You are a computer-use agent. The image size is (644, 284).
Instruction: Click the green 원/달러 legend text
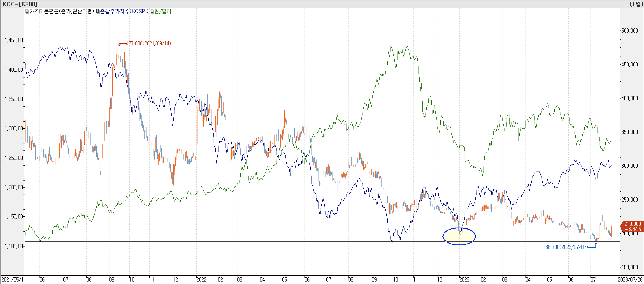click(163, 11)
